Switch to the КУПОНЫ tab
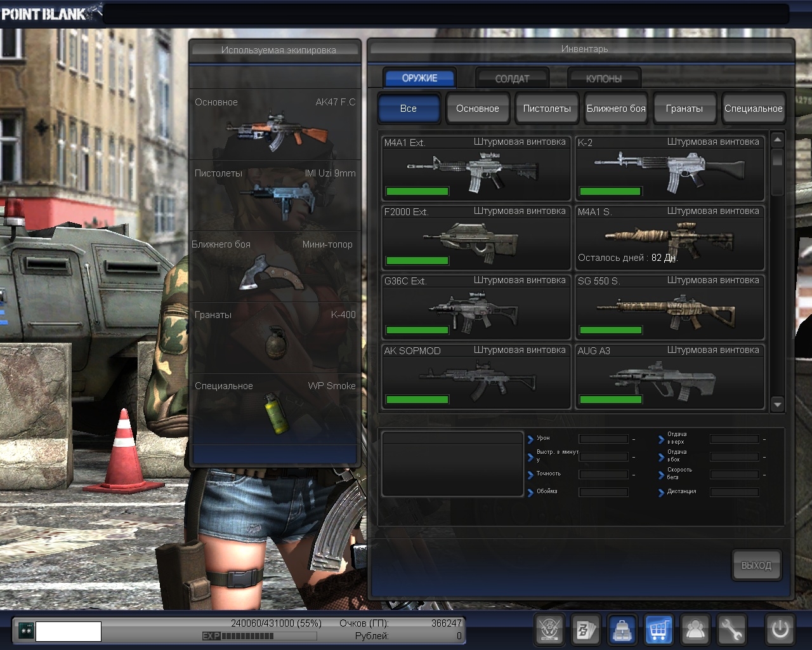812x650 pixels. coord(603,79)
